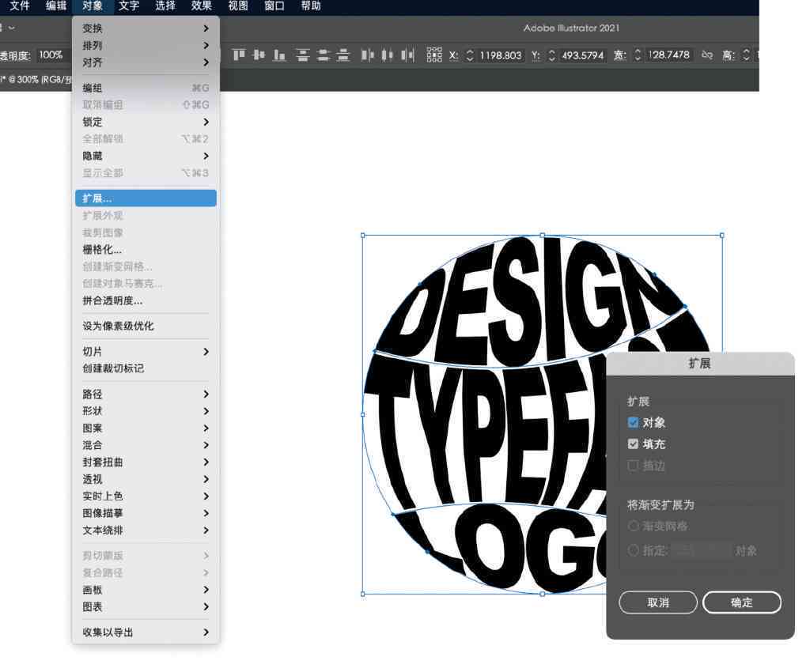
Task: Select the 指定 radio option
Action: 634,550
